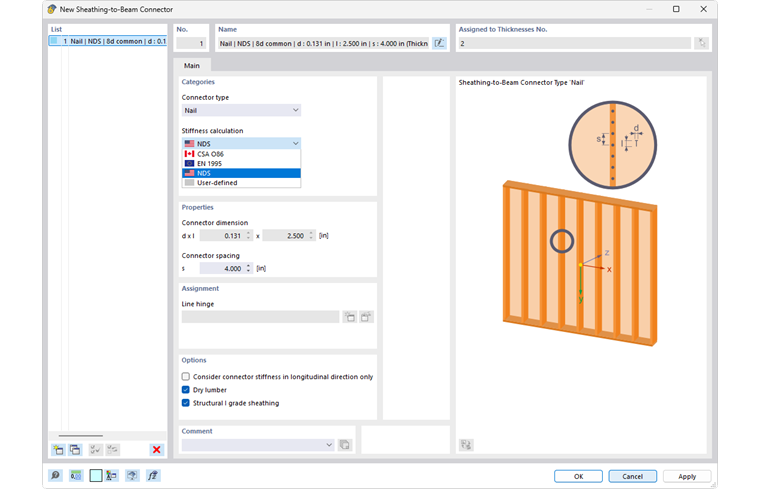This screenshot has width=760, height=489.
Task: Toggle longitudinal-direction-only connector stiffness checkbox
Action: coord(186,377)
